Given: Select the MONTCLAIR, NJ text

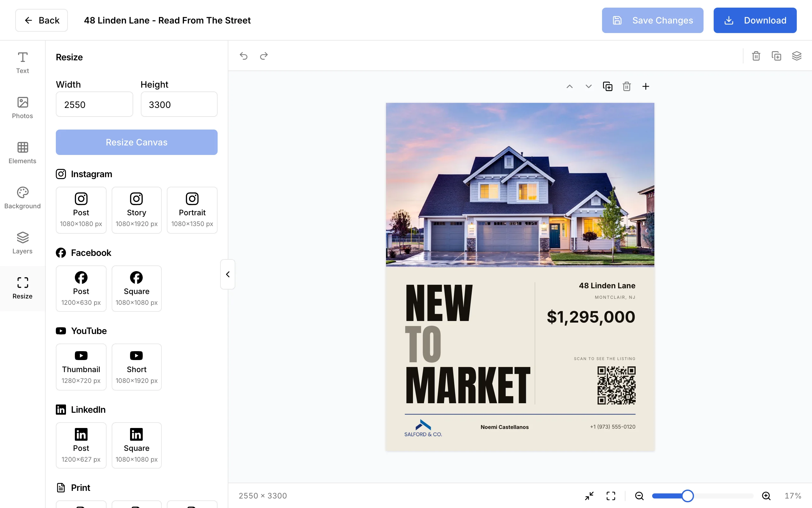Looking at the screenshot, I should click(615, 297).
